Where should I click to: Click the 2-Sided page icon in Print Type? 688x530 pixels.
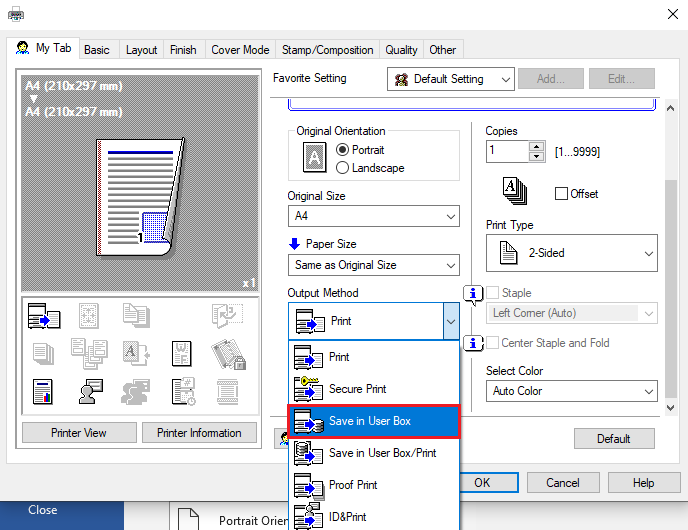[509, 253]
